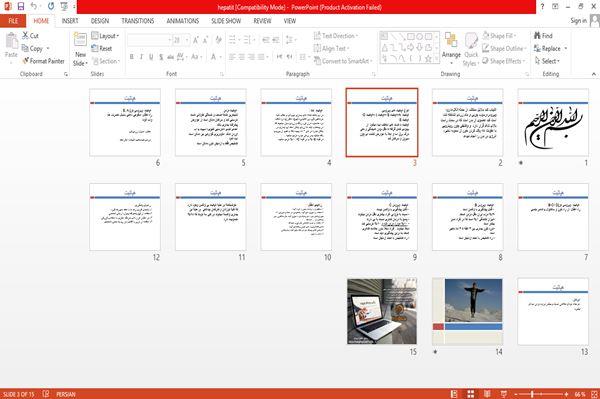Open Shape Effects dropdown
Screen dimensions: 600x399
click(504, 61)
